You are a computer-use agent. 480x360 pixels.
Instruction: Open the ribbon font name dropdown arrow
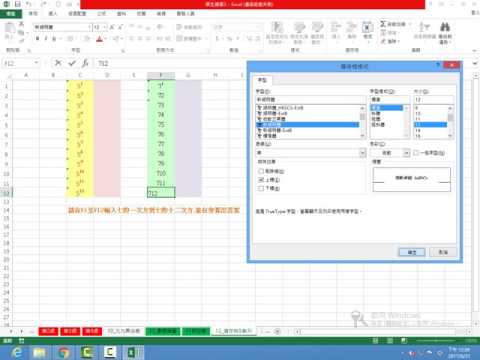[90, 27]
